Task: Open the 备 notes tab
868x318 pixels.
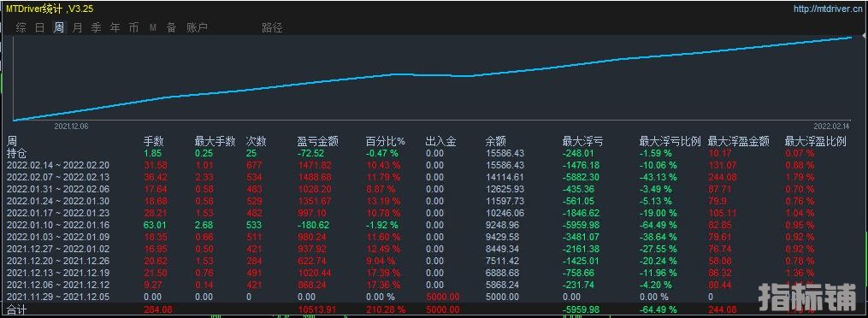Action: 172,27
